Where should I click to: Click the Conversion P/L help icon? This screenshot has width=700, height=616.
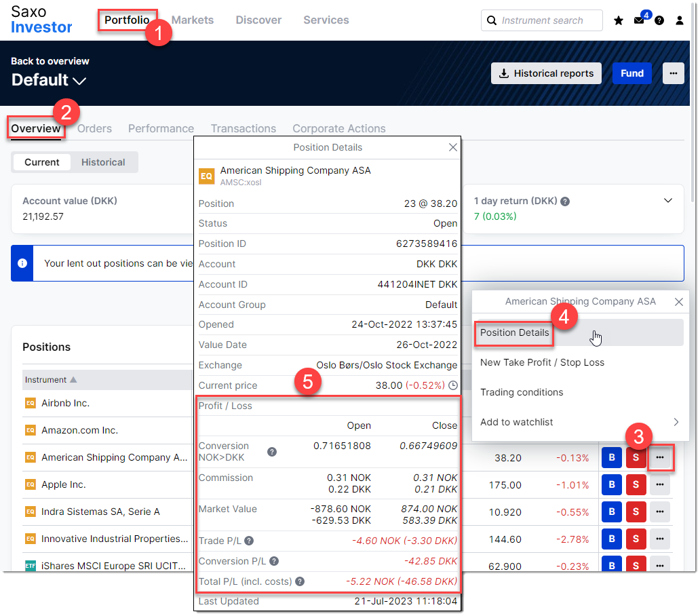click(x=274, y=561)
